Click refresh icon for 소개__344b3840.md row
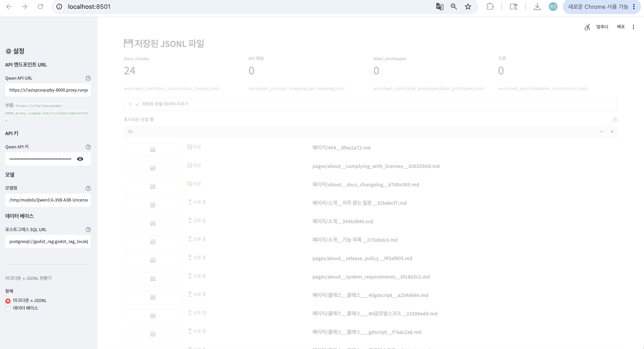This screenshot has width=644, height=349. click(153, 223)
